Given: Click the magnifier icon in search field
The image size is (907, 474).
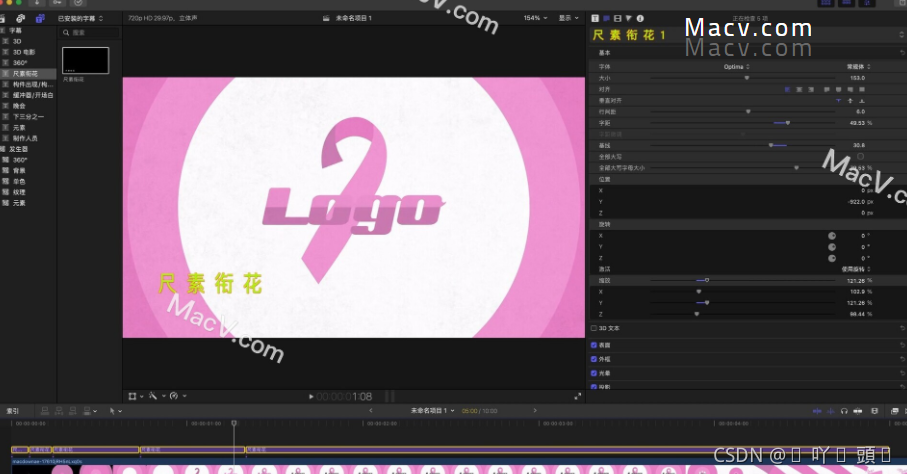Looking at the screenshot, I should point(66,33).
